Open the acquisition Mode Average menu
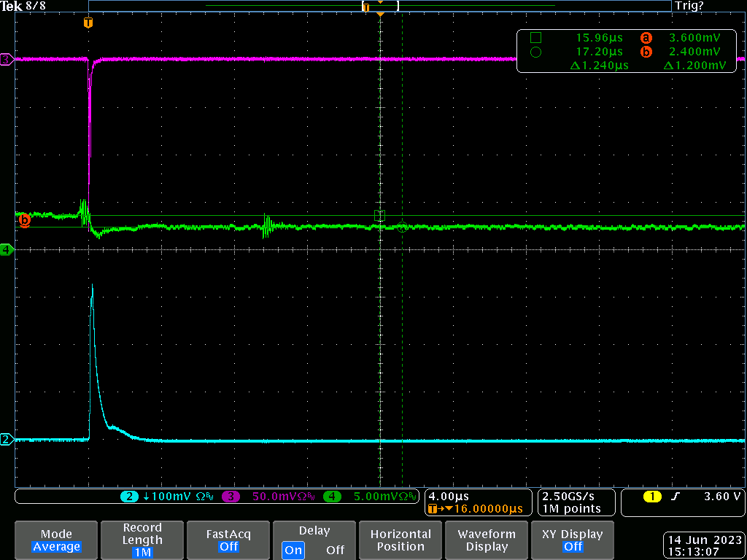747x560 pixels. pyautogui.click(x=56, y=540)
